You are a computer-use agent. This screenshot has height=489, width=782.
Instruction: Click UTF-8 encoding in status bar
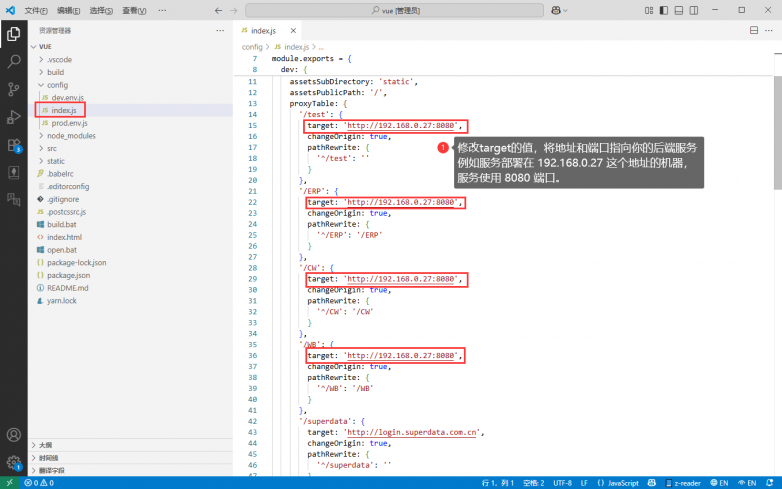[562, 482]
